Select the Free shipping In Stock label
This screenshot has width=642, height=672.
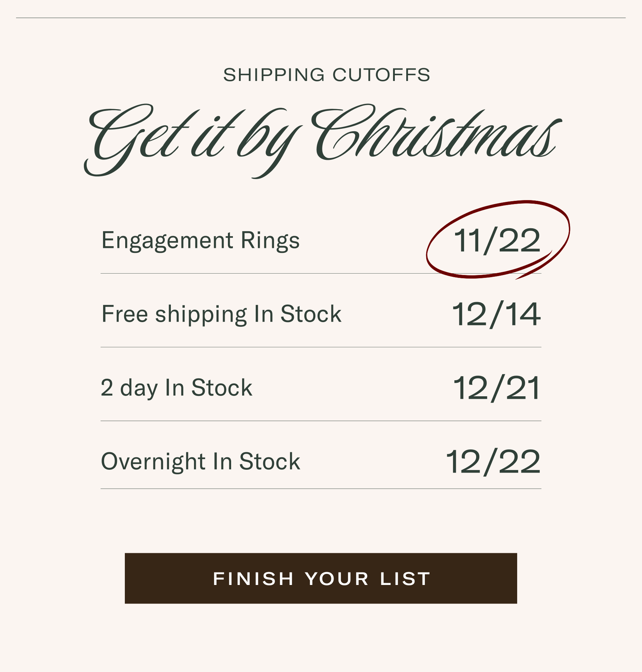point(221,314)
